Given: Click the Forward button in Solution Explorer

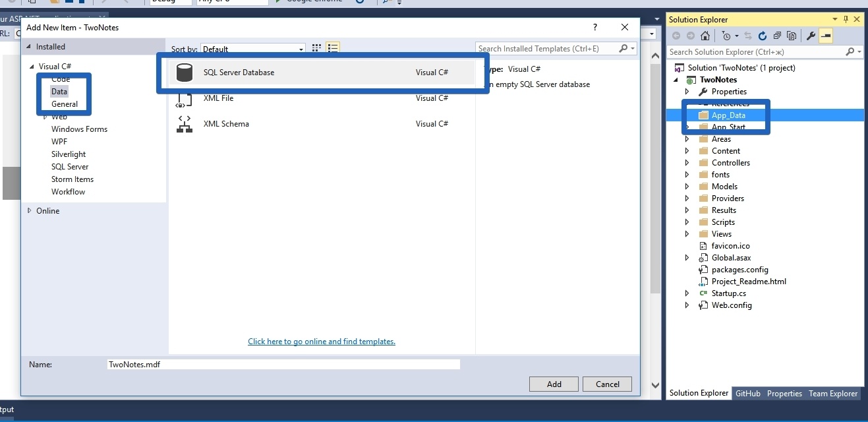Looking at the screenshot, I should (x=690, y=36).
